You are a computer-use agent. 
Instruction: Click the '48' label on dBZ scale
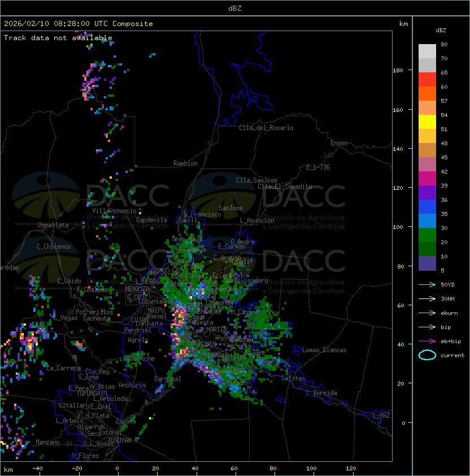point(444,143)
